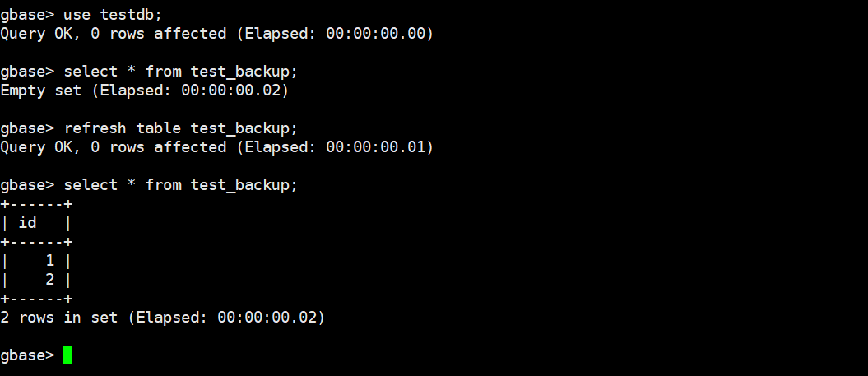Click the row value 1 in the table

[x=49, y=261]
